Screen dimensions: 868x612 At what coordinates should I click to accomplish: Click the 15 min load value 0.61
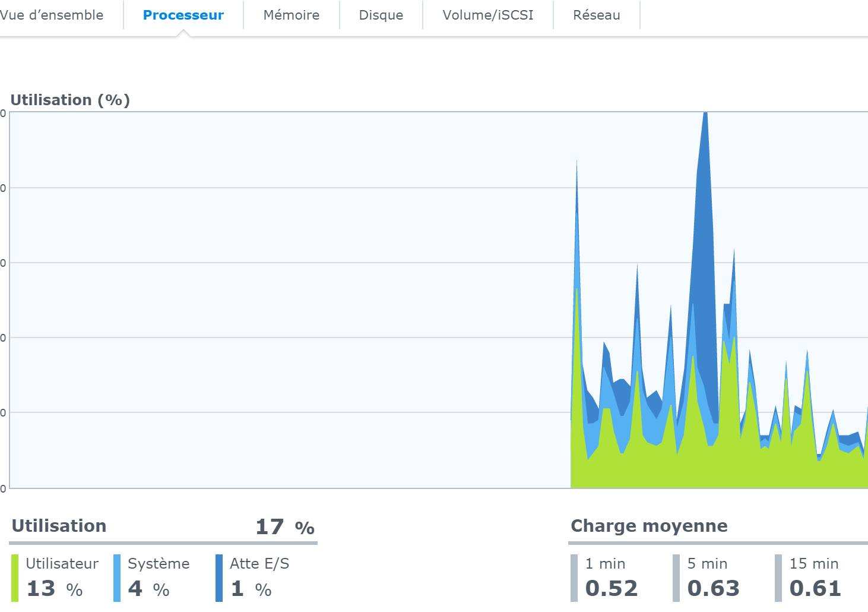815,589
